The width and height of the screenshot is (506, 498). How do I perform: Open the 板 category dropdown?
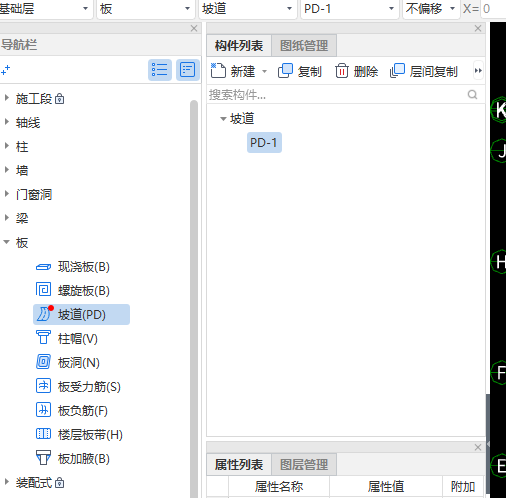click(x=188, y=9)
